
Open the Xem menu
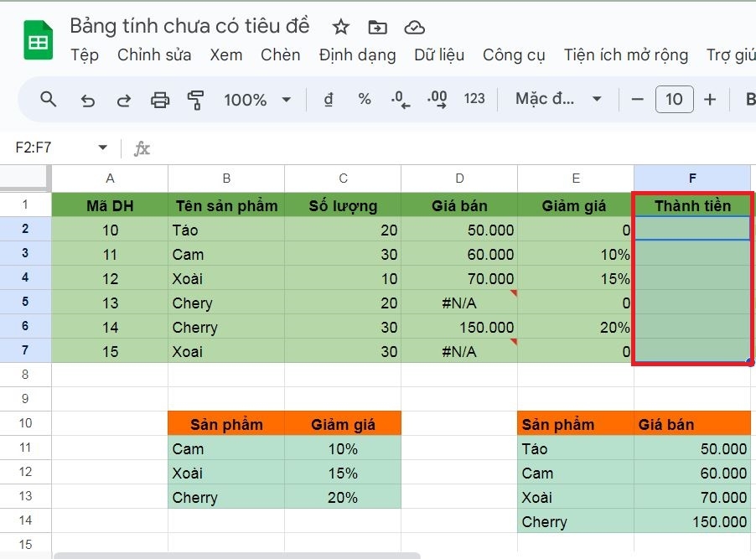click(226, 55)
